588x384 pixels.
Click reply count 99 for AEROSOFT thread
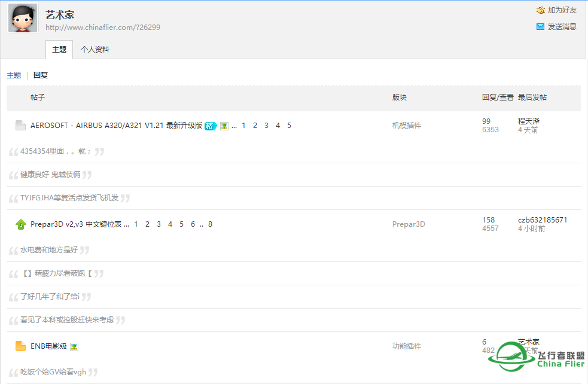pyautogui.click(x=486, y=121)
